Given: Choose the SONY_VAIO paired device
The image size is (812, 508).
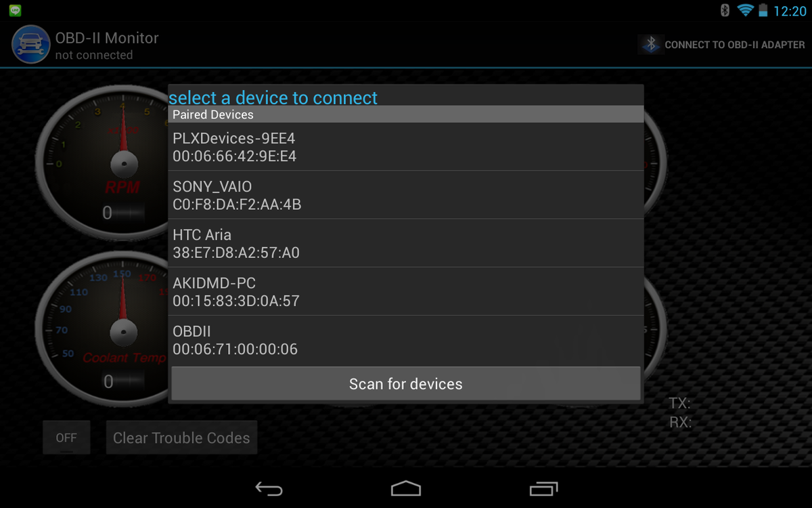Looking at the screenshot, I should click(406, 195).
